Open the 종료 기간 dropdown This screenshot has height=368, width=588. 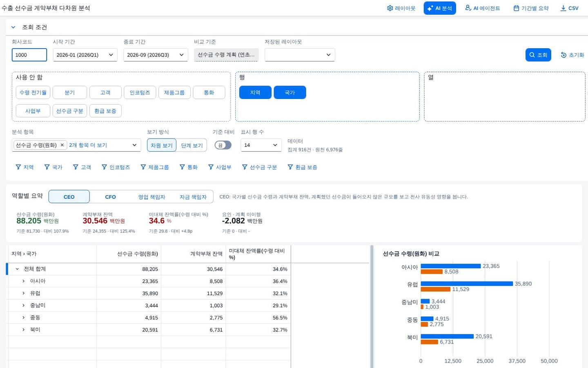(156, 55)
